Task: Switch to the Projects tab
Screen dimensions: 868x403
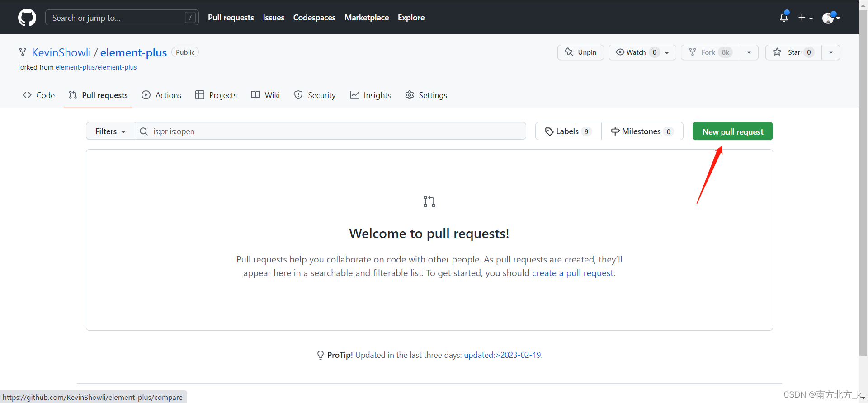Action: coord(216,95)
